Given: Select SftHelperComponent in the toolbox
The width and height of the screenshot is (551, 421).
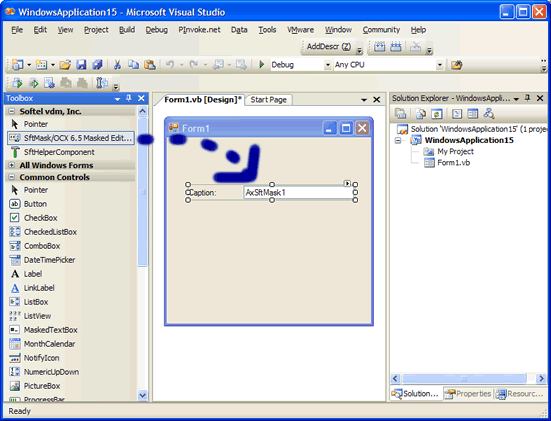Looking at the screenshot, I should [x=52, y=152].
